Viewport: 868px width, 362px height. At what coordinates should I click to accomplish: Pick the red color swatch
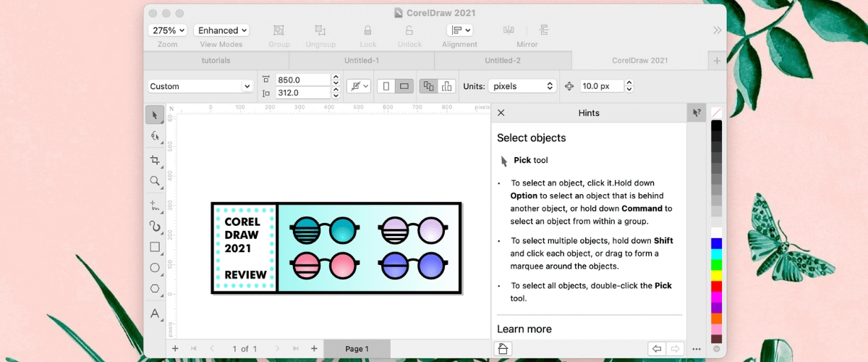pos(716,286)
